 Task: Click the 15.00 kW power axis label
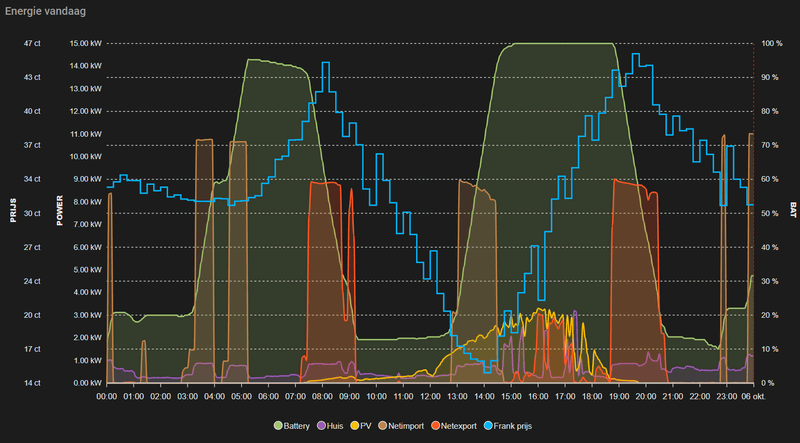pos(86,43)
